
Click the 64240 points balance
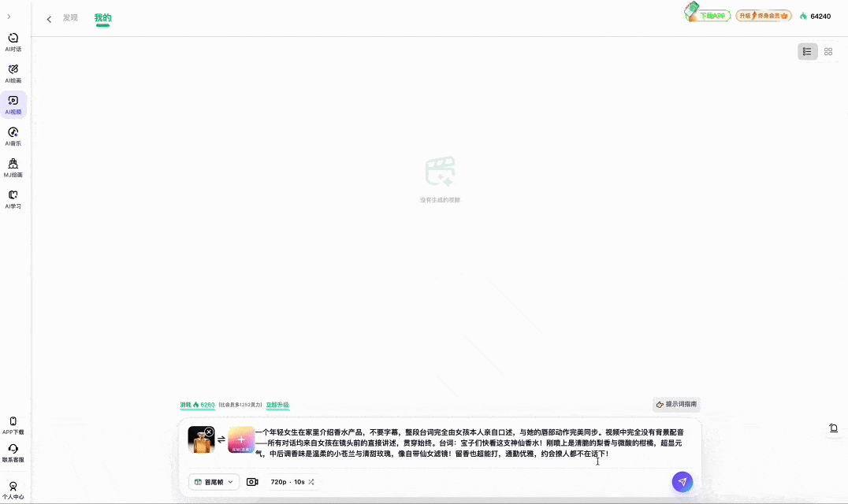815,17
